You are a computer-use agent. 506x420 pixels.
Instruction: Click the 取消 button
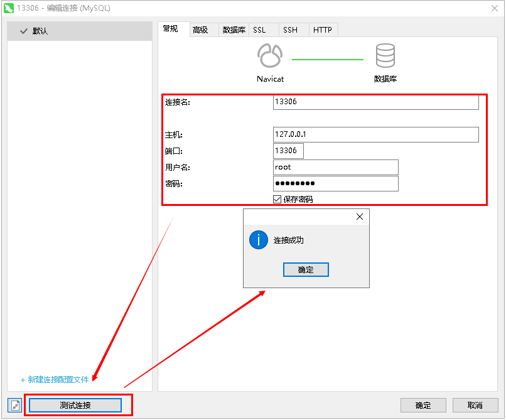475,405
